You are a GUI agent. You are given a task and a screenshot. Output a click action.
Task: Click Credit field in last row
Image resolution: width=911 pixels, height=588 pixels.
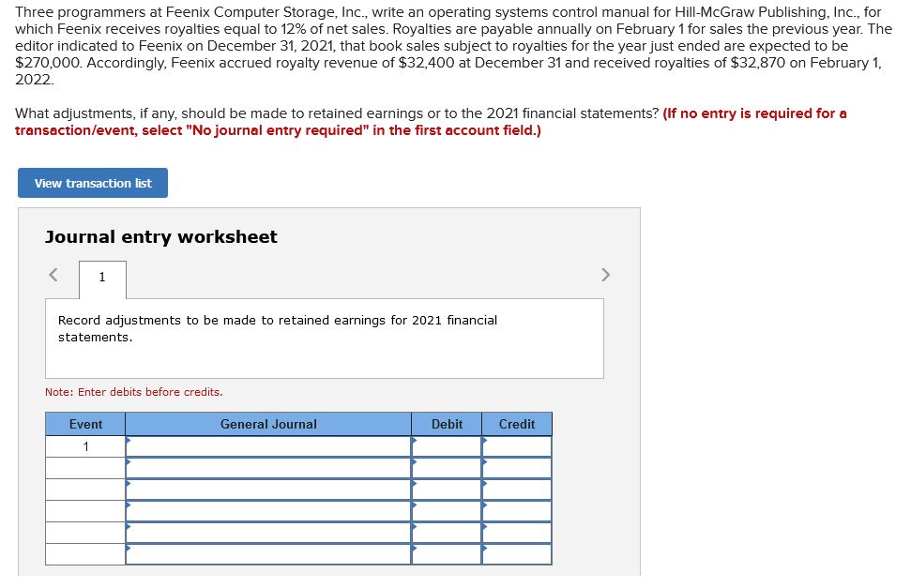point(517,553)
